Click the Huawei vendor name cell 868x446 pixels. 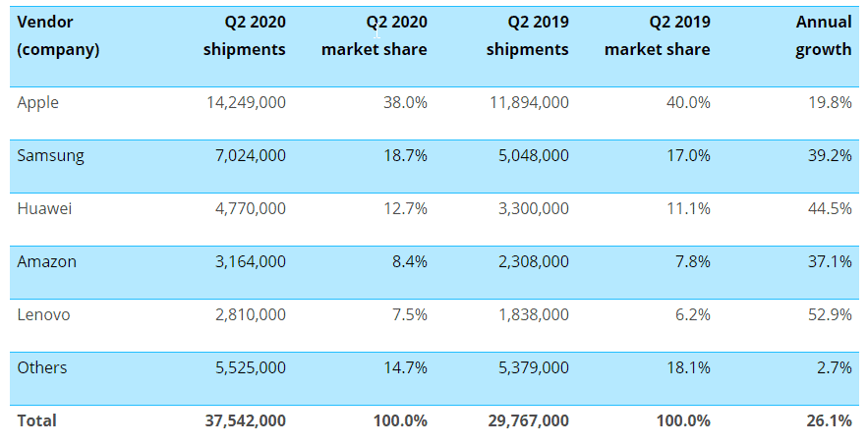pos(45,208)
